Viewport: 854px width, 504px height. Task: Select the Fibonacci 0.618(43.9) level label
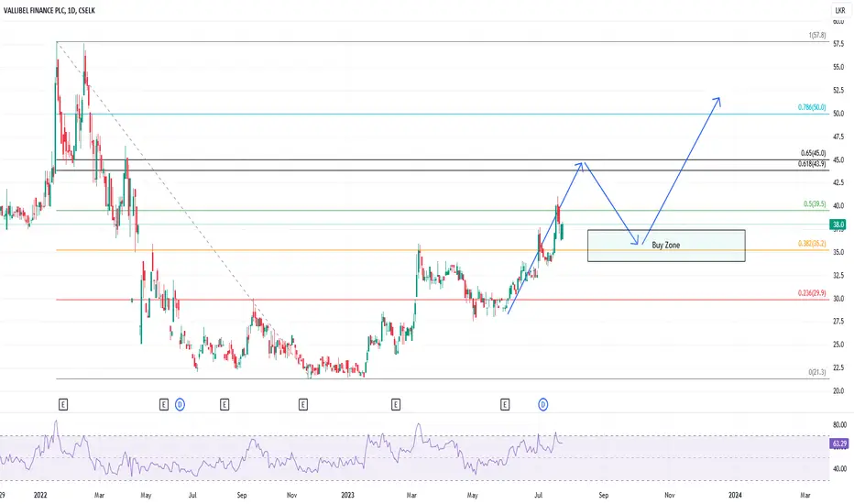tap(812, 163)
